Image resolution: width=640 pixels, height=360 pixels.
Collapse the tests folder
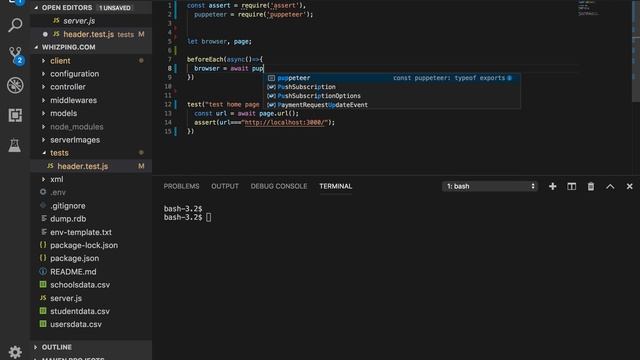coord(44,153)
